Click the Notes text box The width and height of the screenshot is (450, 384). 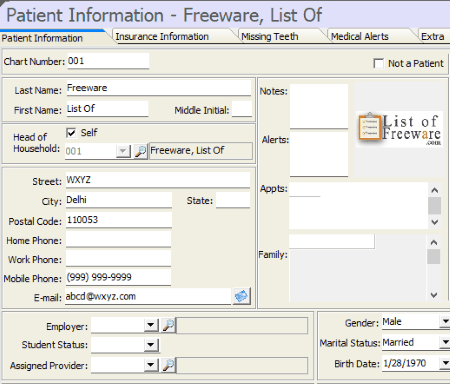(x=319, y=106)
